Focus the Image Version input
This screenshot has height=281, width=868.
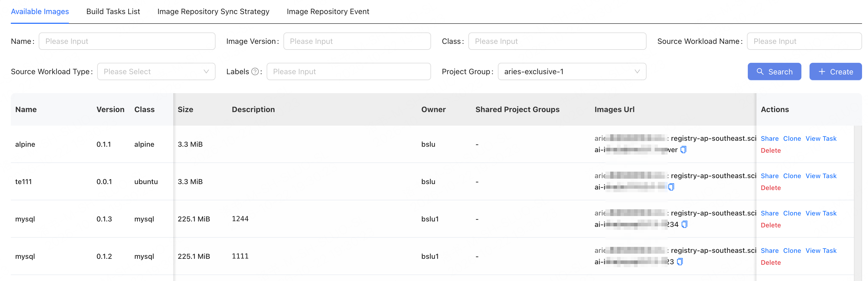coord(357,41)
